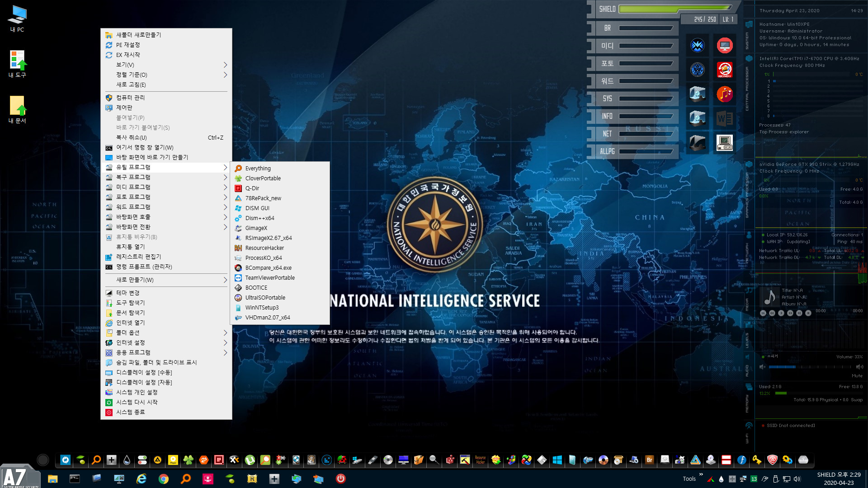Image resolution: width=868 pixels, height=488 pixels.
Task: Click PE 재설정 in context menu
Action: (x=166, y=45)
